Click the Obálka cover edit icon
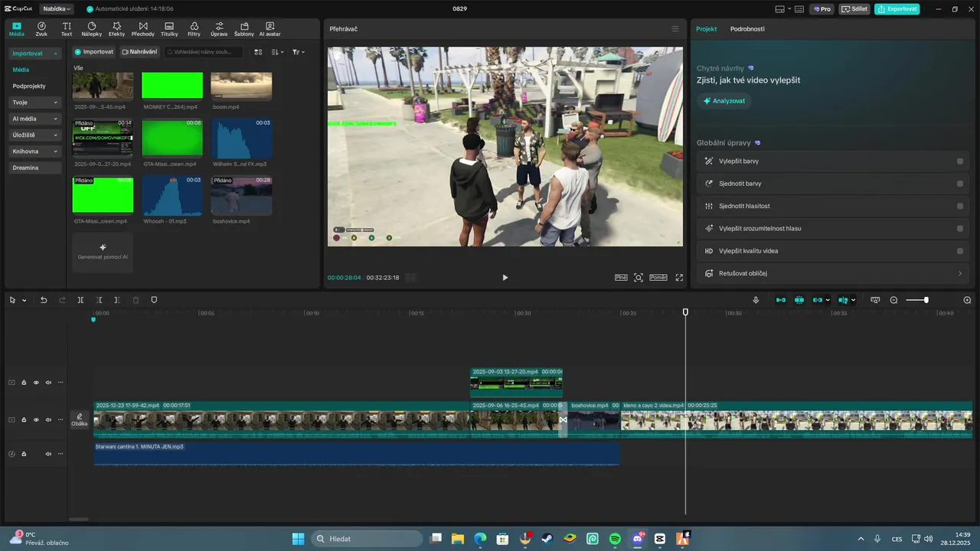Image resolution: width=980 pixels, height=551 pixels. pos(80,419)
